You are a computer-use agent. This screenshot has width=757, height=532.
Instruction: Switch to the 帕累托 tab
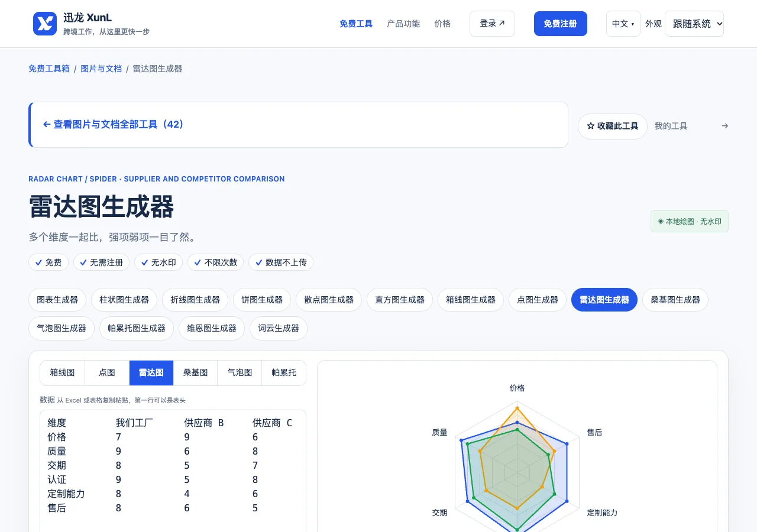(x=284, y=373)
